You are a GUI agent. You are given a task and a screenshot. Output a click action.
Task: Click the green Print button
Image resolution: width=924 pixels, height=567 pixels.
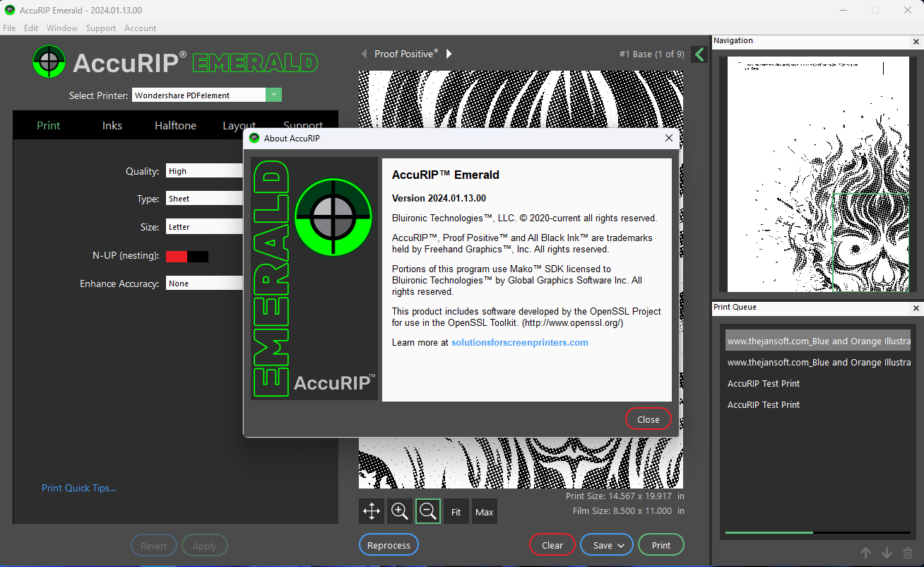661,545
